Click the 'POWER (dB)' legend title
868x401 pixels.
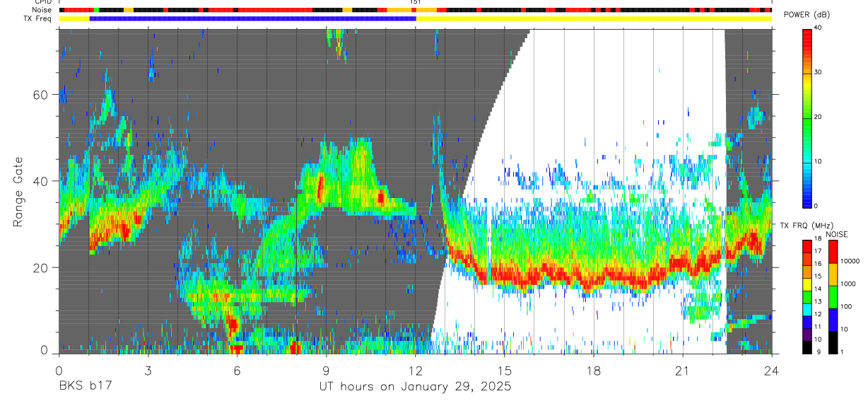tap(807, 15)
